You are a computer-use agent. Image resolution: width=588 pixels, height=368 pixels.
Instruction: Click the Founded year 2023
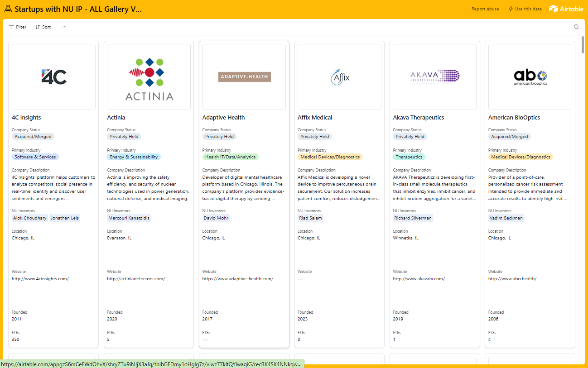tap(302, 319)
